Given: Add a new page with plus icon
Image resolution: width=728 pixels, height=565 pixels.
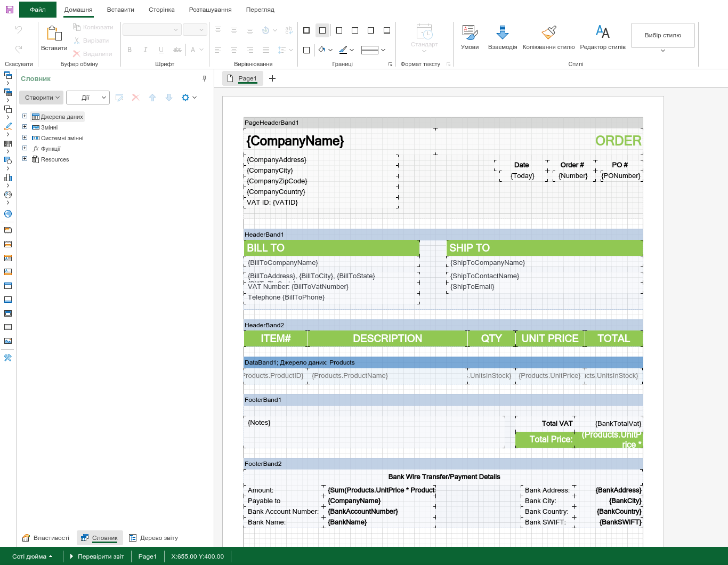Looking at the screenshot, I should [272, 78].
